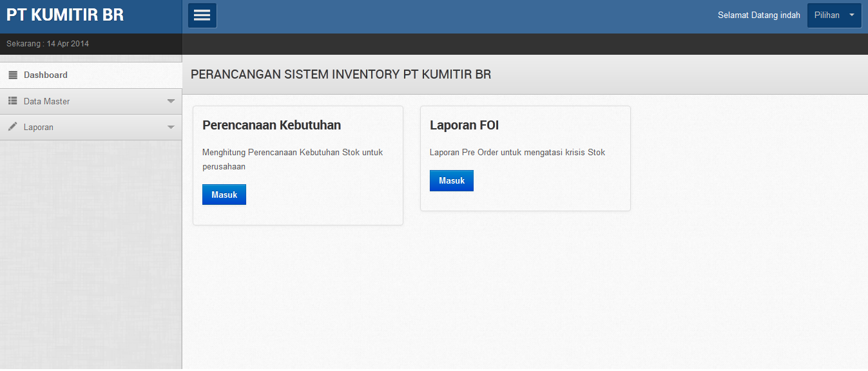
Task: Click the Selamat Datang indah greeting text
Action: click(758, 15)
